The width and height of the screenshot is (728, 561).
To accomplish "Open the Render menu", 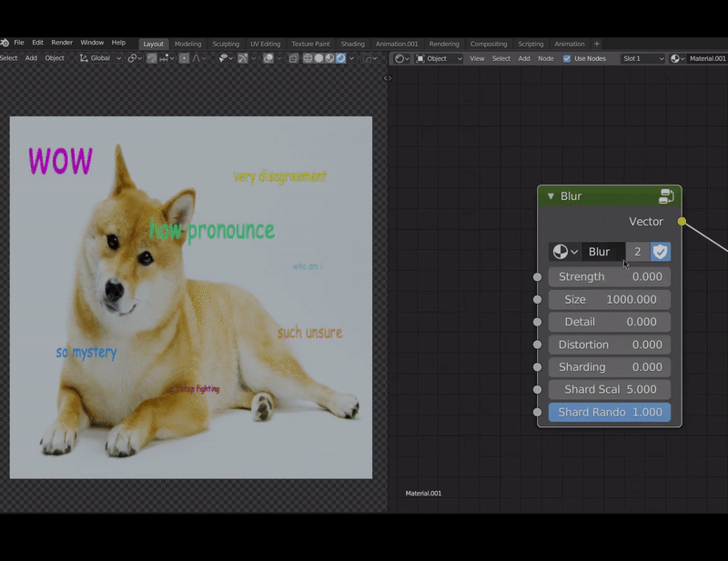I will point(62,43).
